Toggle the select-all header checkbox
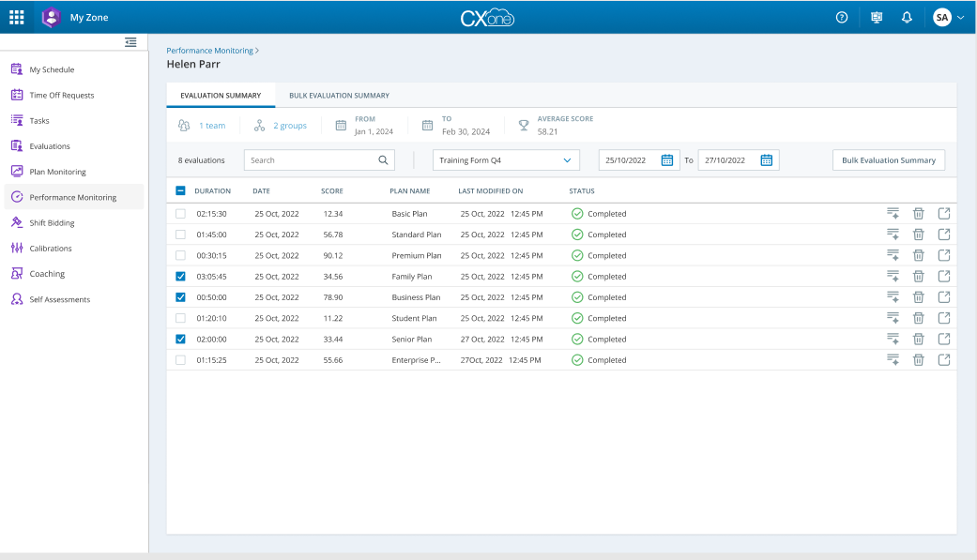The width and height of the screenshot is (977, 560). [x=181, y=190]
